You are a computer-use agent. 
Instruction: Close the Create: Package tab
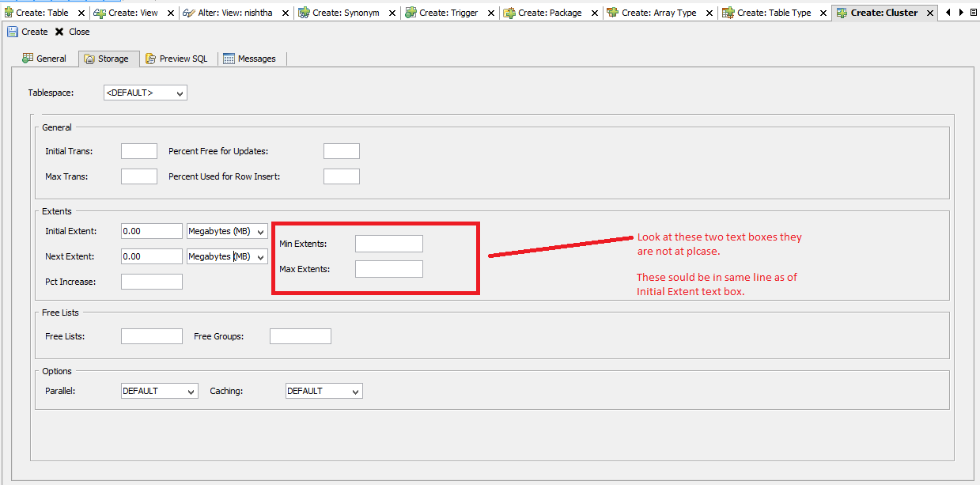point(594,13)
